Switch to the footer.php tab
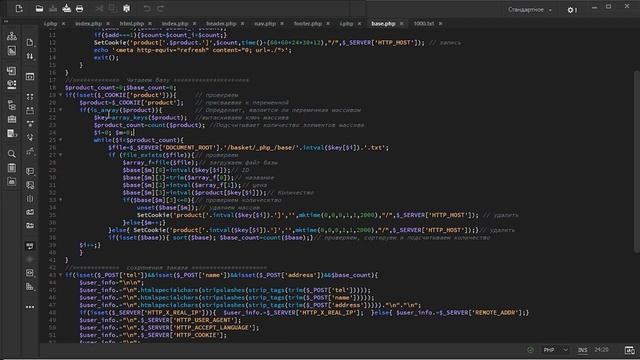640x360 pixels. click(x=308, y=24)
